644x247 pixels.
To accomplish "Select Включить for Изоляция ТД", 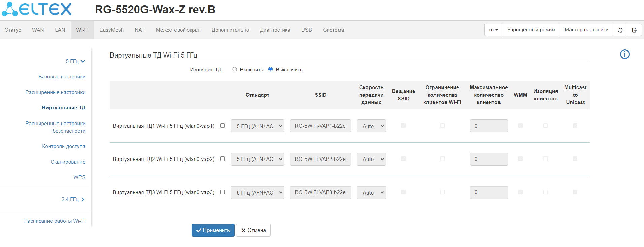I will pyautogui.click(x=235, y=69).
